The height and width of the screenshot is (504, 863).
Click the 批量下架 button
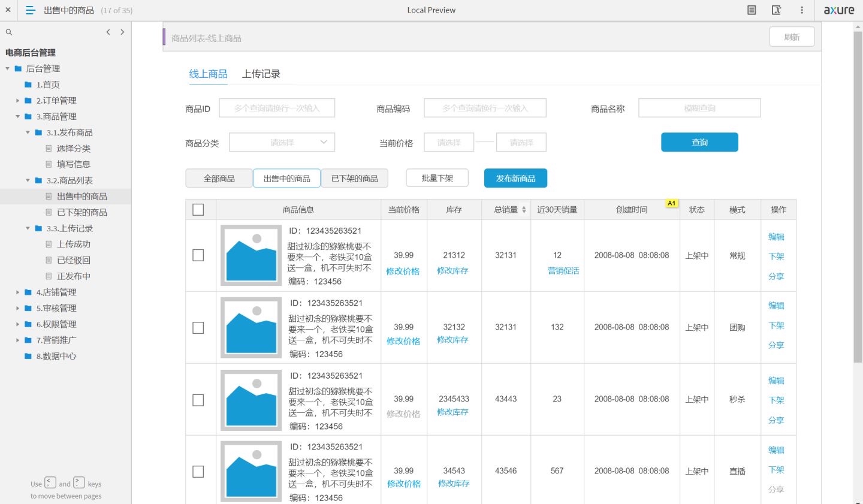point(437,178)
